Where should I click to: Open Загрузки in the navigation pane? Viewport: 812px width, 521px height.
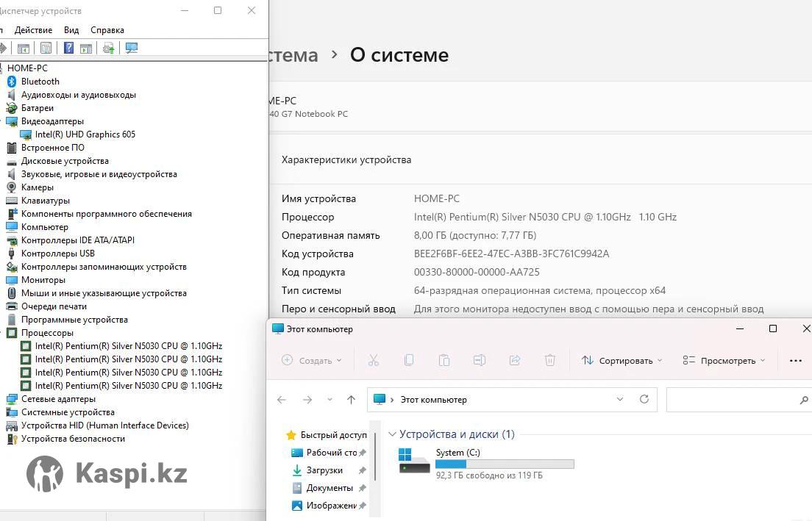pyautogui.click(x=324, y=470)
